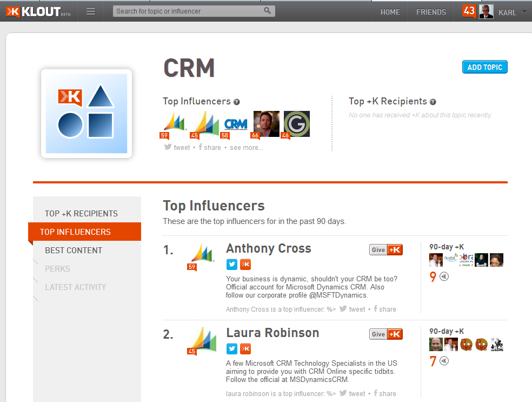Click the ADD TOPIC button
Screen dimensions: 532x402
[485, 67]
